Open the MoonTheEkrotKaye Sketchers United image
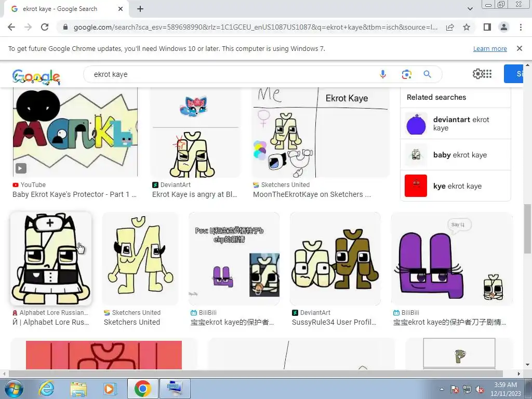This screenshot has width=532, height=399. tap(321, 132)
